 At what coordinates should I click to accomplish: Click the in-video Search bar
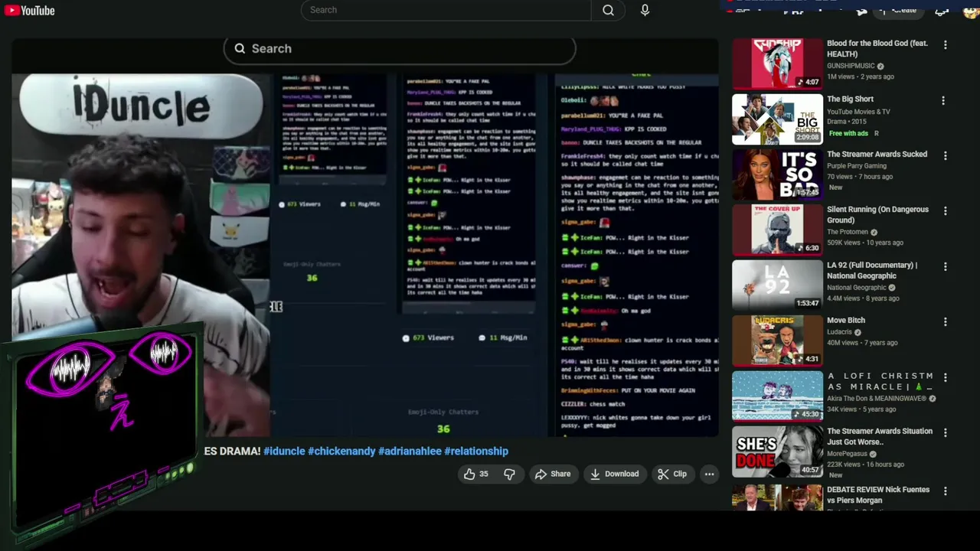(x=400, y=48)
